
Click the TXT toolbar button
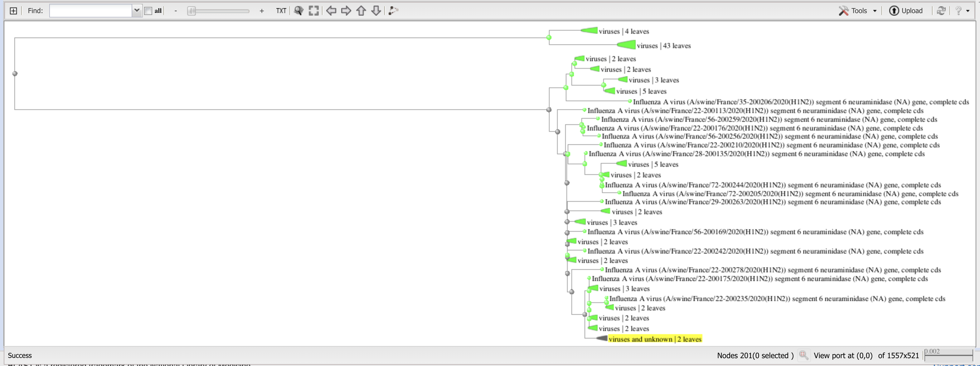tap(281, 11)
